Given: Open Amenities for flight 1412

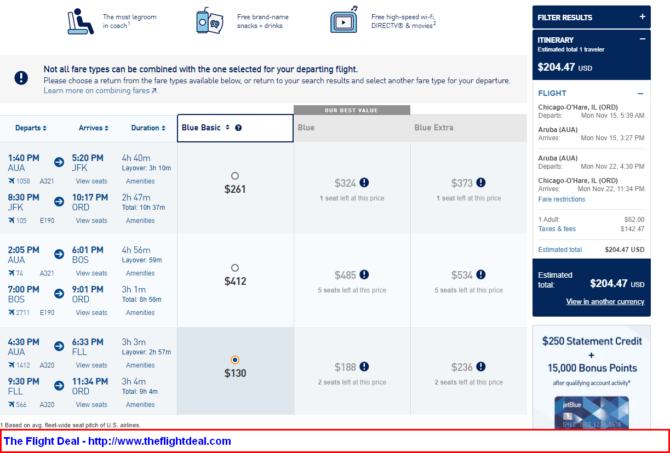Looking at the screenshot, I should click(x=140, y=365).
